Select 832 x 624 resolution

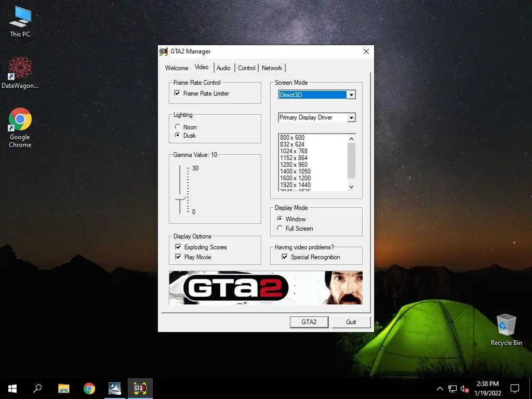(292, 144)
